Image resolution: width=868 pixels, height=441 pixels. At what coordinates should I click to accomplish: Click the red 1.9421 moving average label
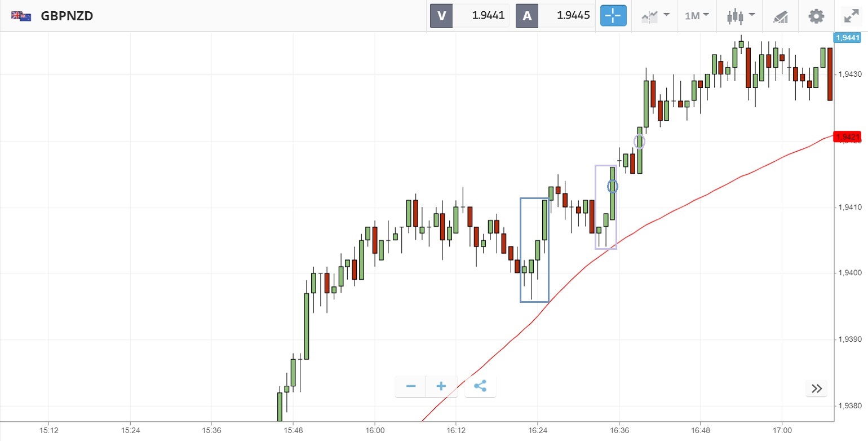847,136
